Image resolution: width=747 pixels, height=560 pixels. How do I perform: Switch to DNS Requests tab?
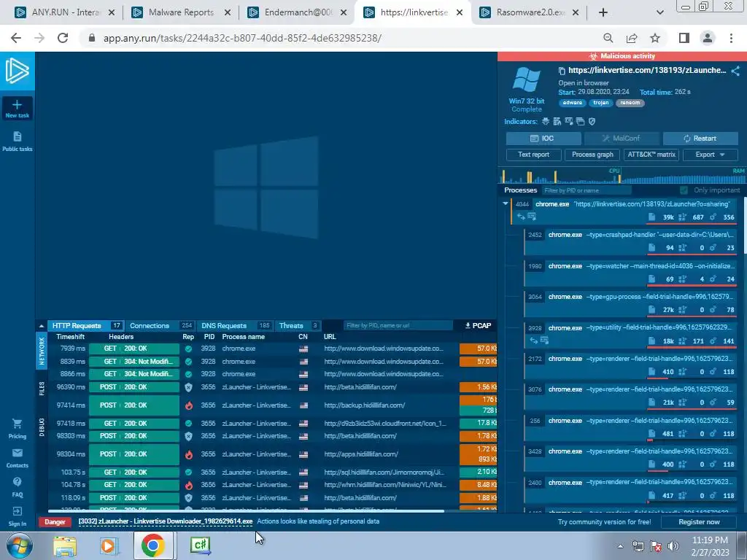pyautogui.click(x=236, y=326)
